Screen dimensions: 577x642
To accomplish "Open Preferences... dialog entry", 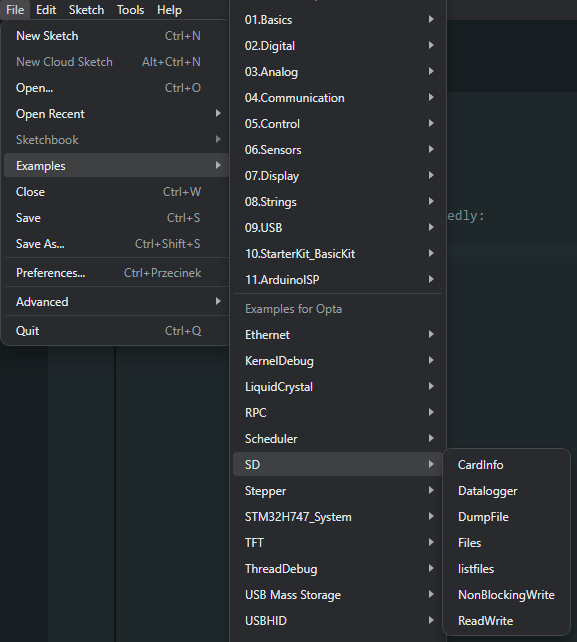I will click(116, 273).
